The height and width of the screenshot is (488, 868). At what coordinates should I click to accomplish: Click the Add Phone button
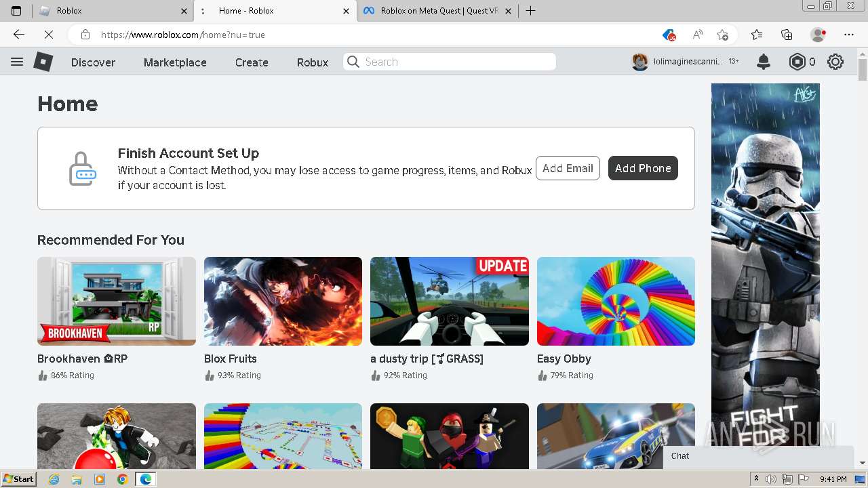[x=643, y=168]
